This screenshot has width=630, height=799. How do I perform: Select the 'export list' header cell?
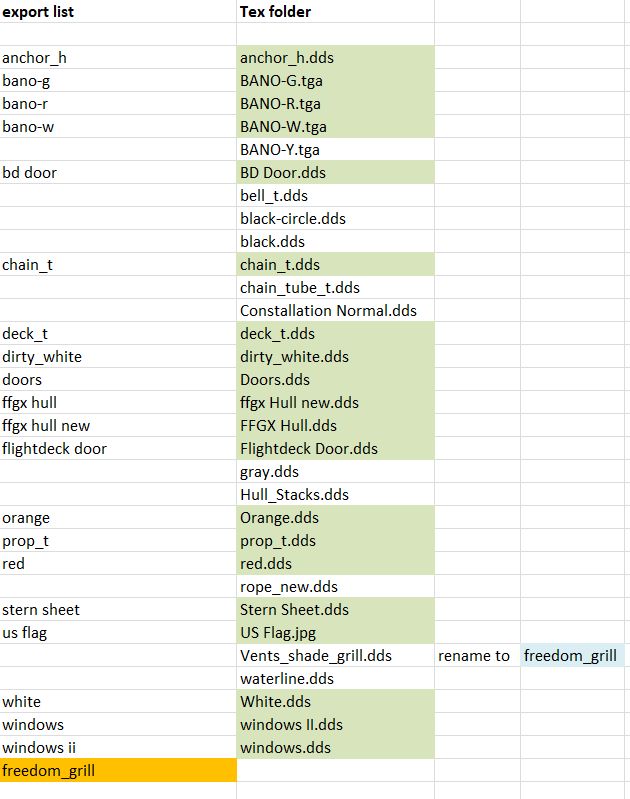point(118,11)
